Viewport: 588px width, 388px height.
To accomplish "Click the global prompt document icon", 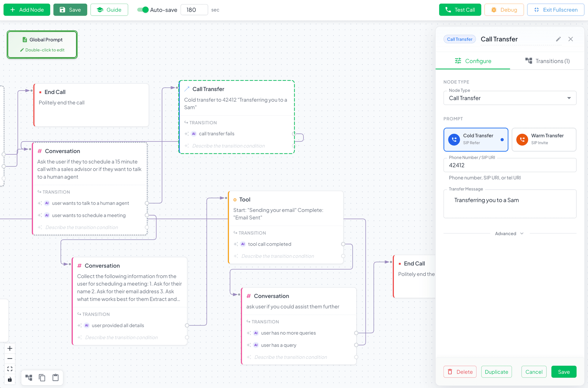I will click(x=25, y=40).
